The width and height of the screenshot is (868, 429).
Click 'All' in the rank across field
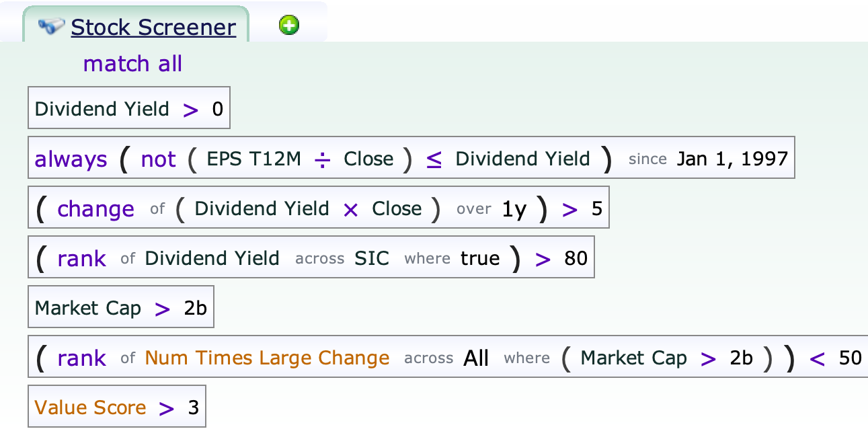(x=476, y=358)
